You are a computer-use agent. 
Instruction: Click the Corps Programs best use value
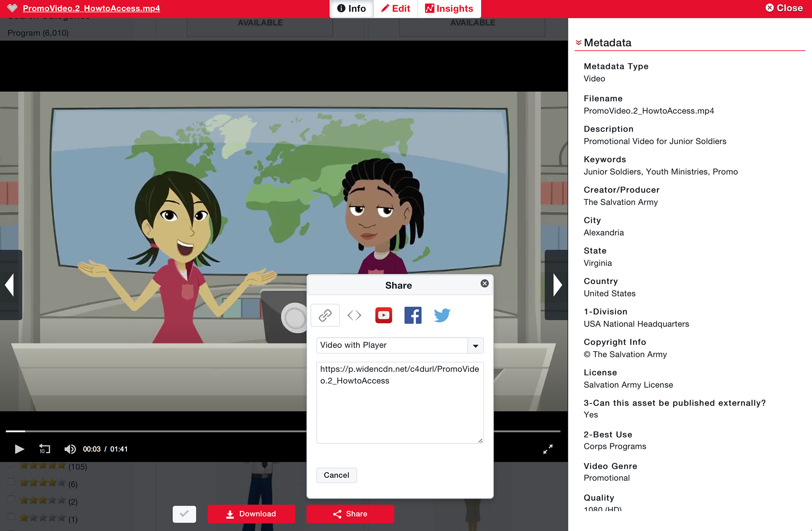coord(615,446)
